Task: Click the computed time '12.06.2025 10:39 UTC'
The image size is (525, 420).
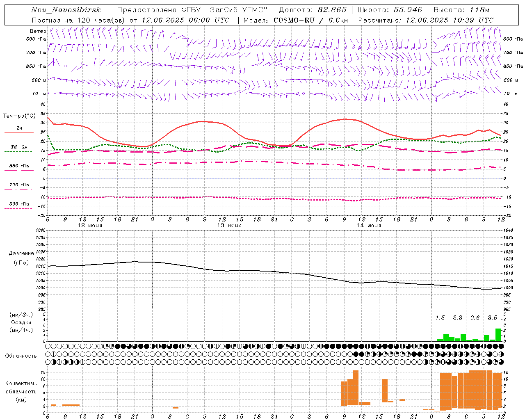Action: click(450, 20)
